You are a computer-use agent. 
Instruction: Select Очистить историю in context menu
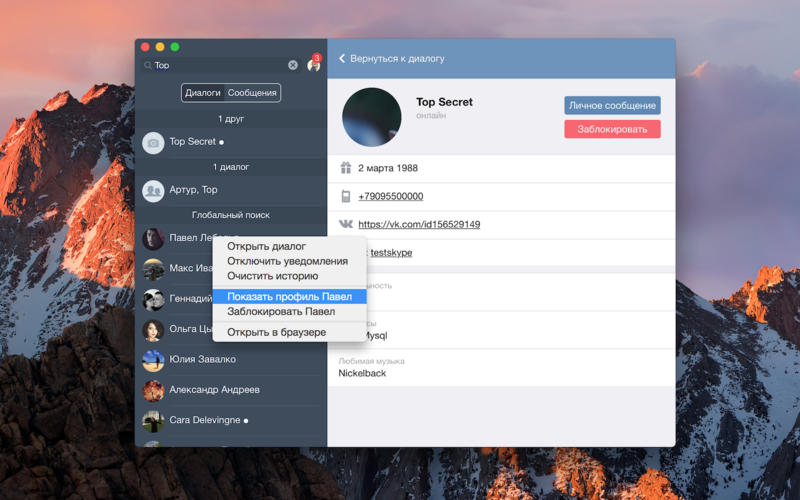(x=289, y=276)
